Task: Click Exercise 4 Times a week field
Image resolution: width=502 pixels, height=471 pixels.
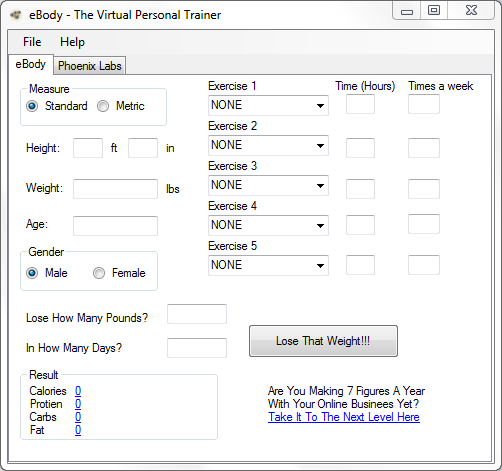Action: point(424,224)
